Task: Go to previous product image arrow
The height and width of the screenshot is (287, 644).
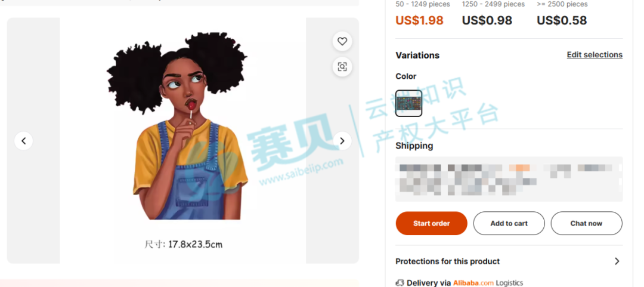Action: [x=23, y=141]
